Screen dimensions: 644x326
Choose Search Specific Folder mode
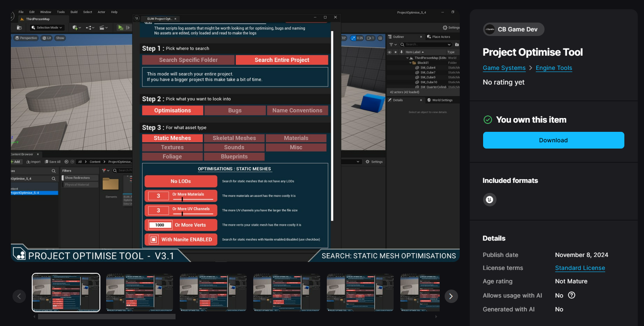(x=188, y=60)
